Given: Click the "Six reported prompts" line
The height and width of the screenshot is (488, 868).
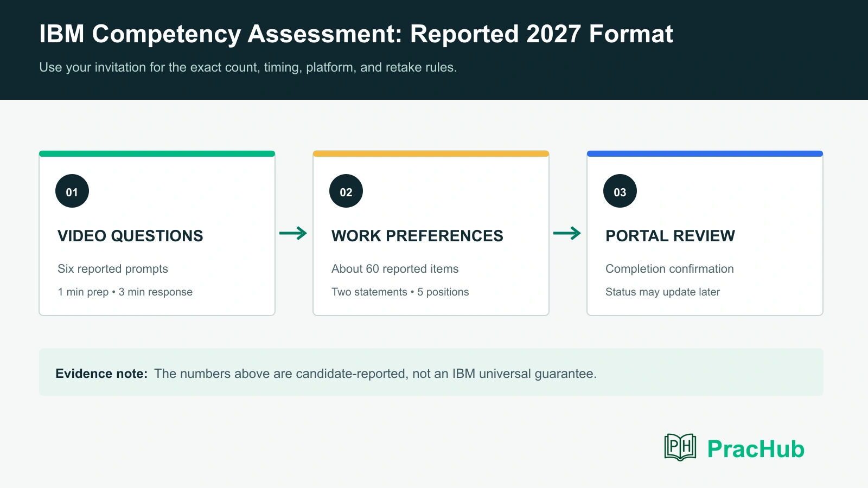Looking at the screenshot, I should (x=113, y=269).
